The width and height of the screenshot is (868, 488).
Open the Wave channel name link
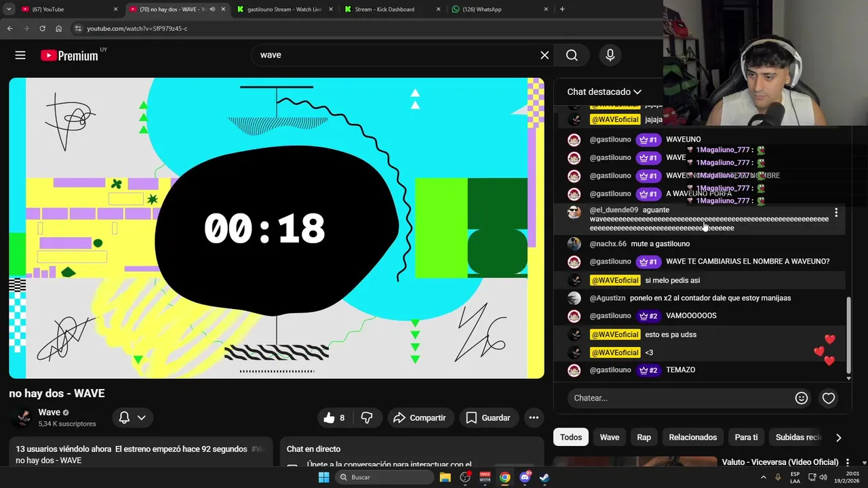(49, 412)
